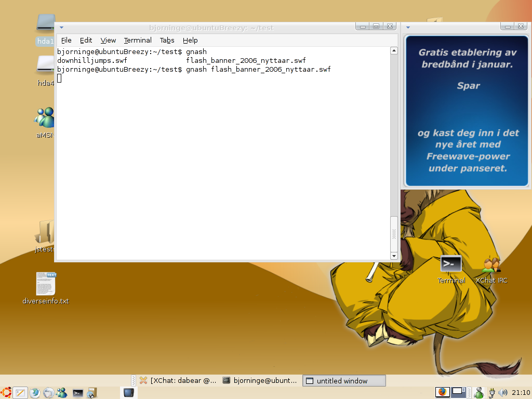The width and height of the screenshot is (532, 399).
Task: Click terminal scrollbar down arrow
Action: tap(394, 256)
